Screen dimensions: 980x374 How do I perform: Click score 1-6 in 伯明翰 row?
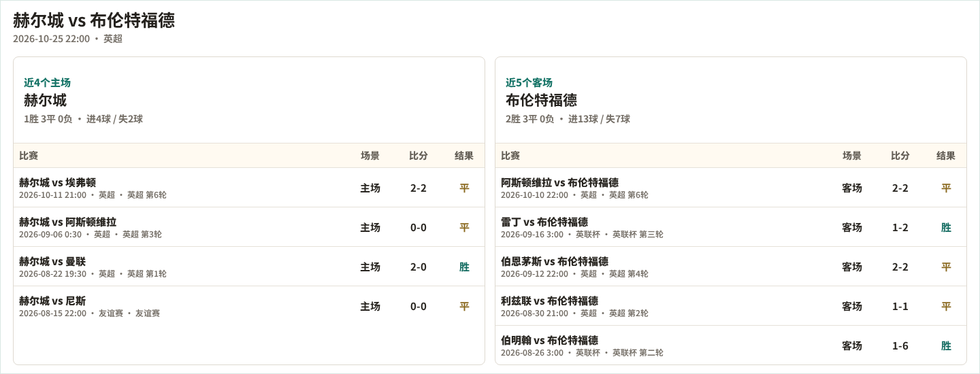click(x=900, y=345)
